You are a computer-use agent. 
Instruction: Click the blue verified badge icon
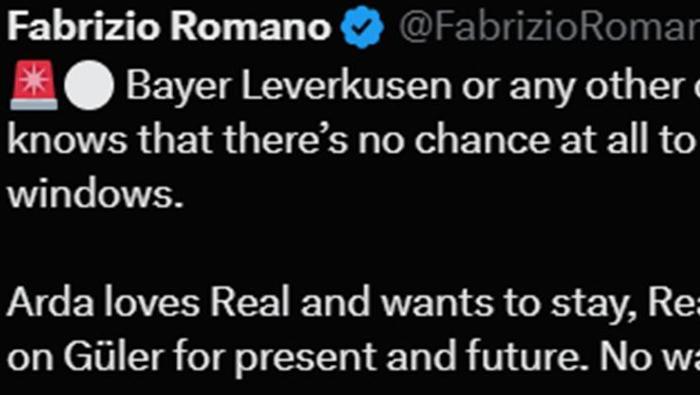(362, 27)
